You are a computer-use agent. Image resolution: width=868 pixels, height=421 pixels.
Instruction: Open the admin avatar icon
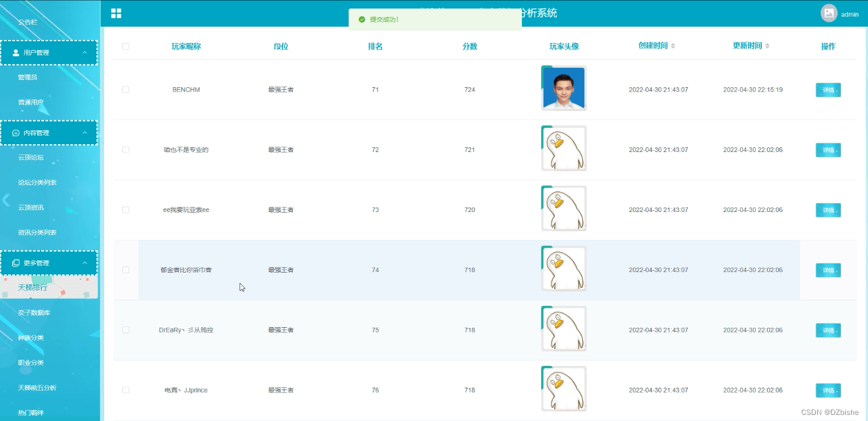(829, 13)
